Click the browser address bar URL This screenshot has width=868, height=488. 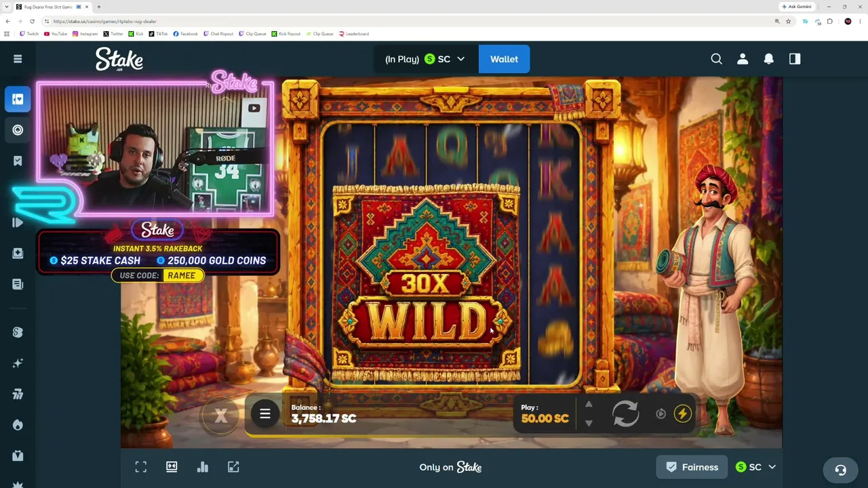click(104, 21)
